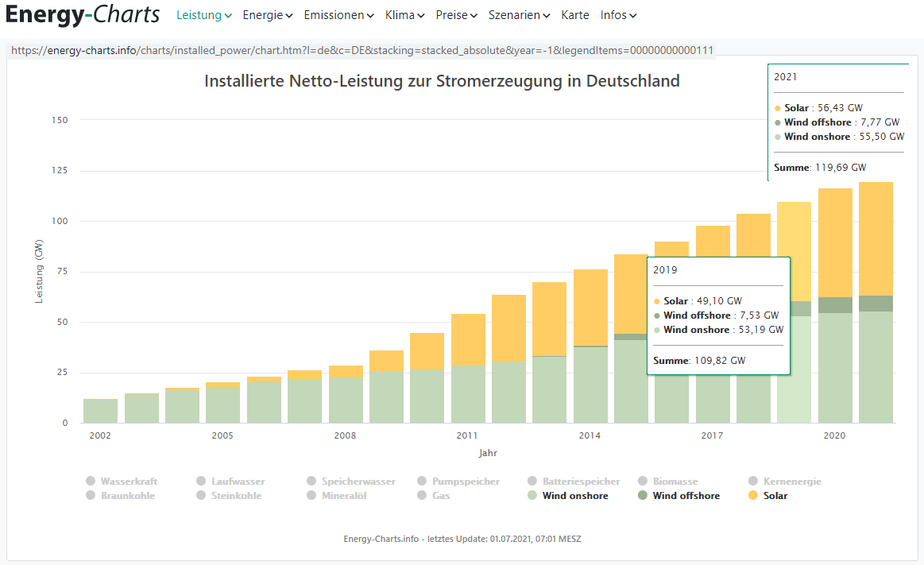Open the Karte menu item
The image size is (924, 565).
pos(575,15)
